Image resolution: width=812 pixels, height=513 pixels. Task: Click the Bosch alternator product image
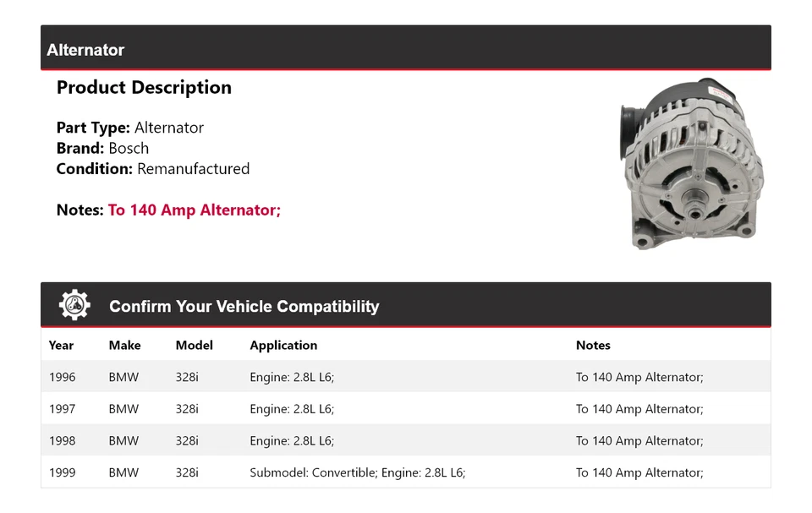(x=693, y=163)
